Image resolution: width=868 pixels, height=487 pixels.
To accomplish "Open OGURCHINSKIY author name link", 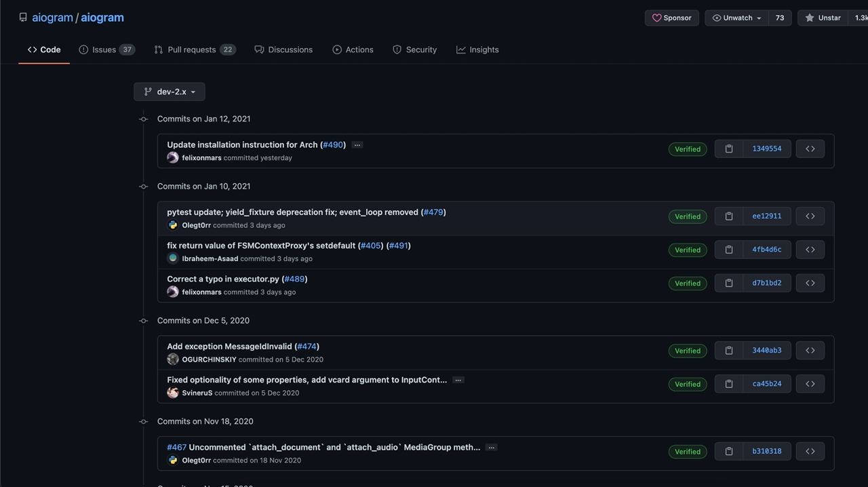I will (x=210, y=359).
